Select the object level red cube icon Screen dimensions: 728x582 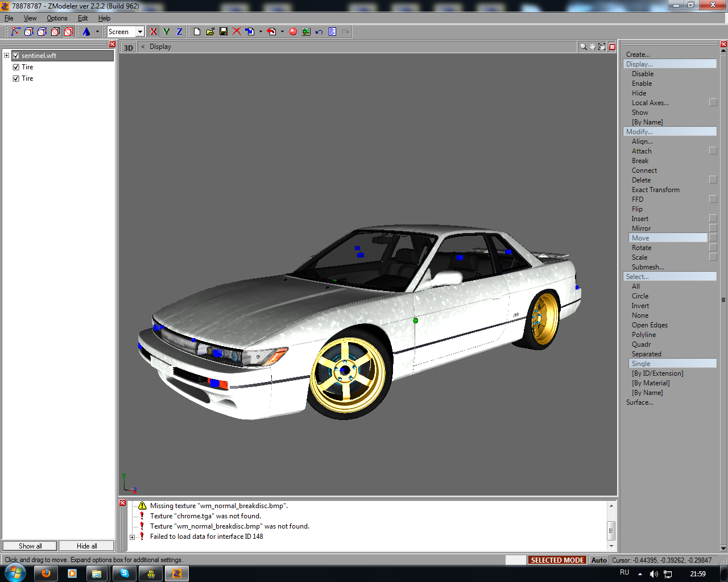pyautogui.click(x=55, y=32)
